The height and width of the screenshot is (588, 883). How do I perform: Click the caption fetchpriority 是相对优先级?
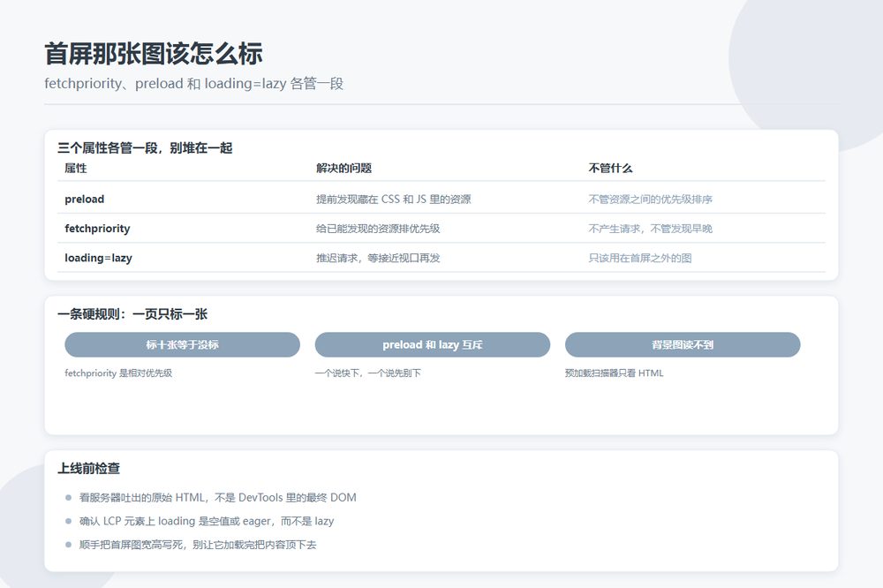[118, 373]
